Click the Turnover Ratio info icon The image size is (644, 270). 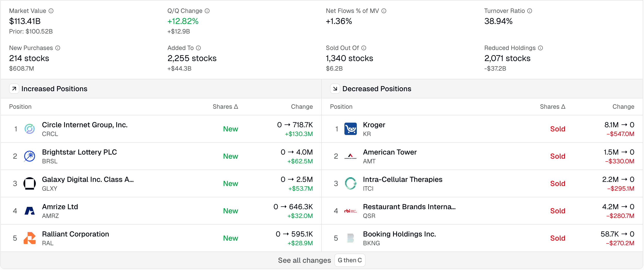pyautogui.click(x=530, y=11)
